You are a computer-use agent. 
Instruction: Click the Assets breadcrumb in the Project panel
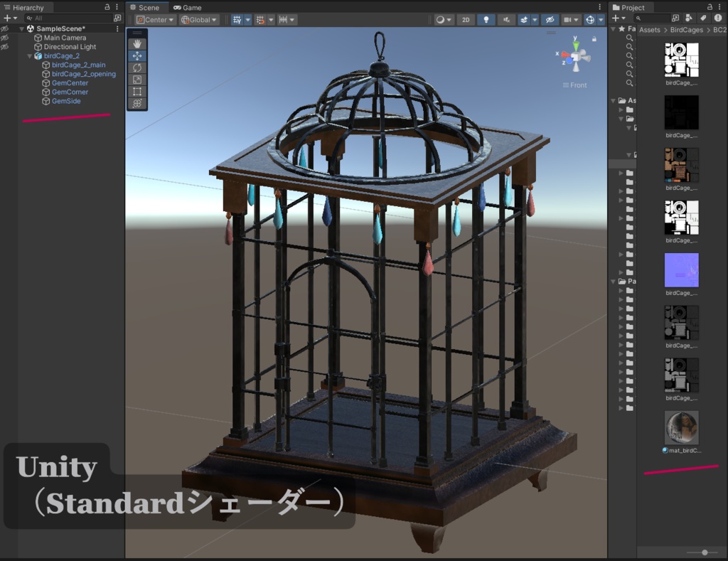coord(648,30)
